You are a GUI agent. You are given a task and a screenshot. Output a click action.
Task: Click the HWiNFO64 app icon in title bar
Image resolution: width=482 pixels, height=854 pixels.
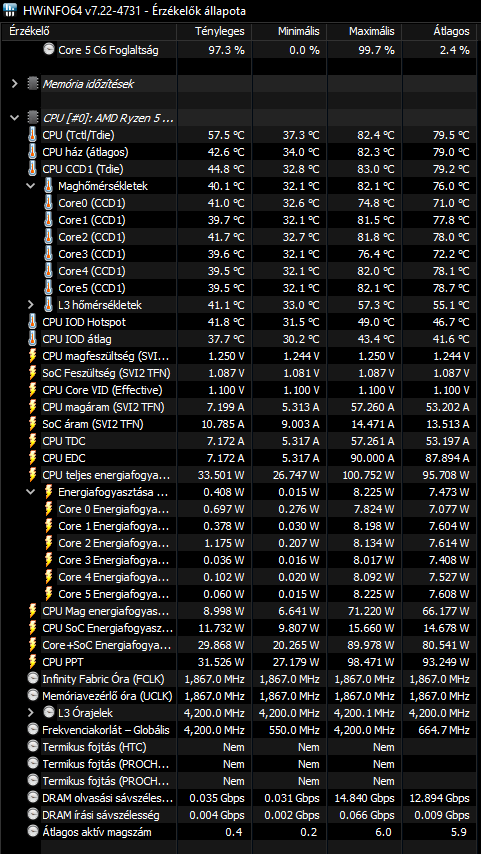pyautogui.click(x=9, y=10)
